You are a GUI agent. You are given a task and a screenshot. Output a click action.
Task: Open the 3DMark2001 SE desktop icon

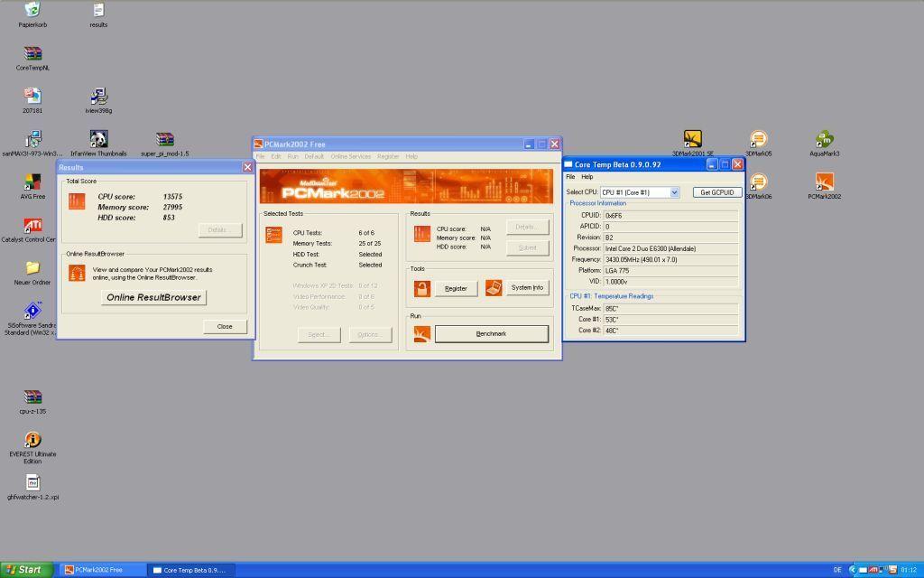[692, 139]
